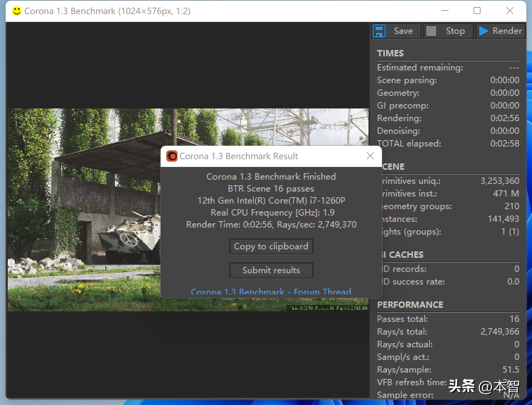Click the Corona 1.3 Benchmark Result dialog title
Viewport: 532px width, 405px height.
point(239,156)
